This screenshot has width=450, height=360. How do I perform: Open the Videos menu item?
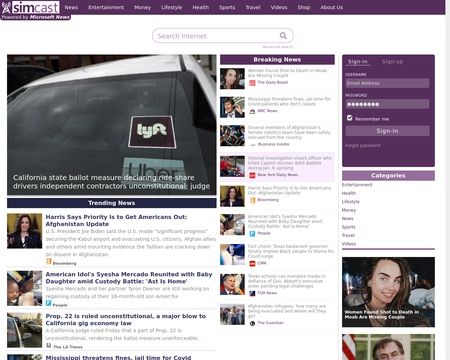pyautogui.click(x=279, y=7)
